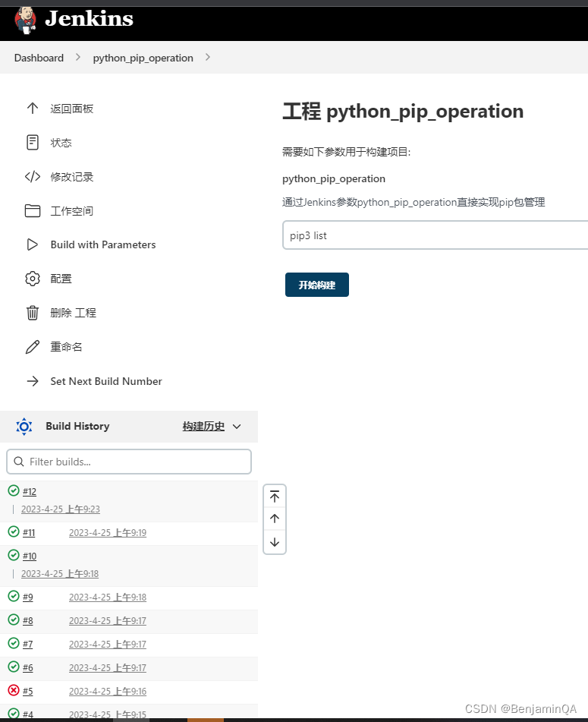588x722 pixels.
Task: Click the Filter builds input field
Action: pyautogui.click(x=129, y=462)
